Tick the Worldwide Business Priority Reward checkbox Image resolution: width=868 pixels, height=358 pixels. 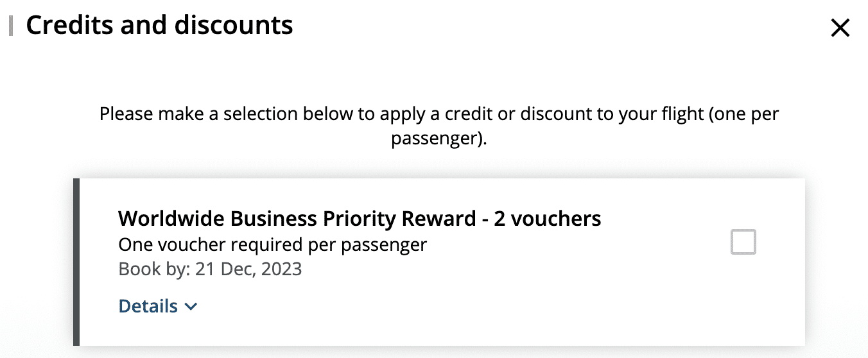point(743,243)
